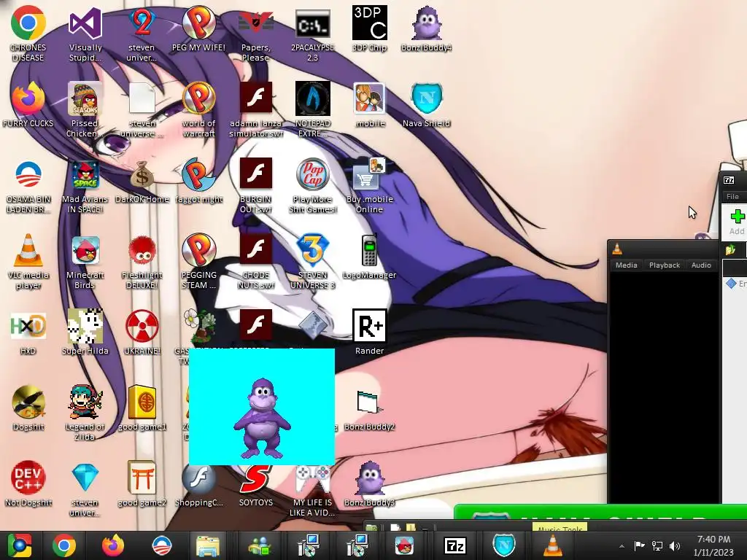Switch to the Angry Birds taskbar item
This screenshot has height=560, width=747.
(x=404, y=545)
